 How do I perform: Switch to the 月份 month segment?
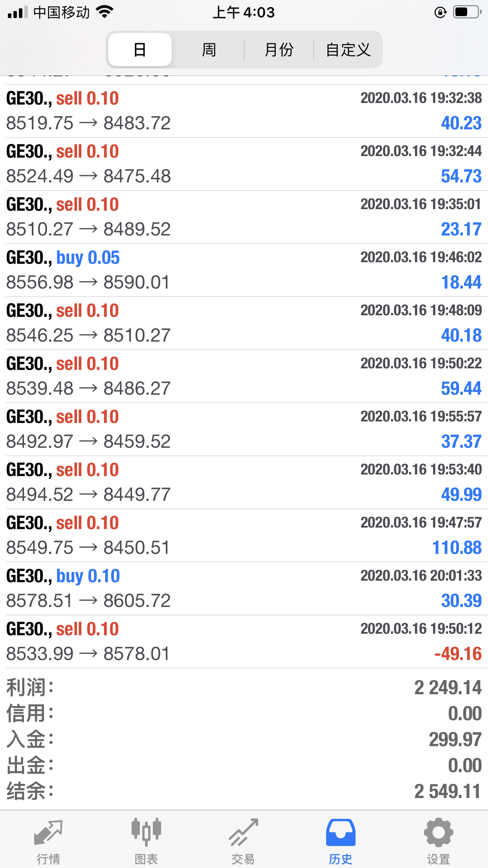tap(279, 50)
